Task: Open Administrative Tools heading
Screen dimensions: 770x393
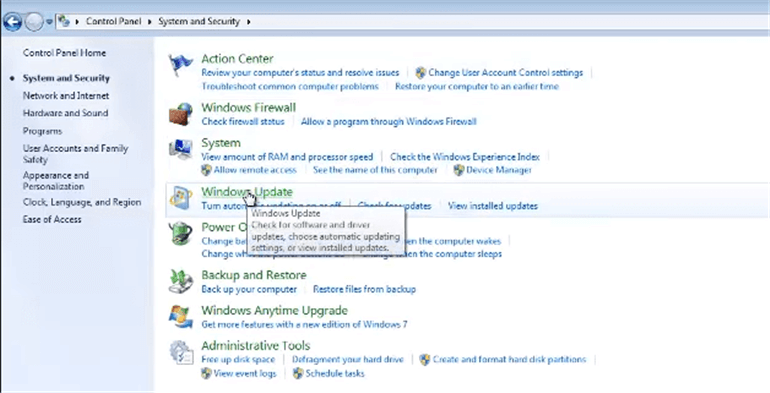Action: pyautogui.click(x=255, y=345)
